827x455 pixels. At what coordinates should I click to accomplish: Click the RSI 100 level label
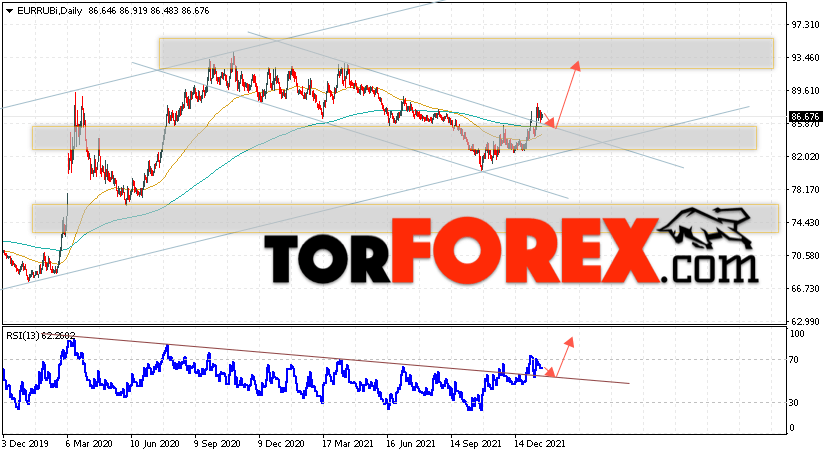[x=796, y=334]
